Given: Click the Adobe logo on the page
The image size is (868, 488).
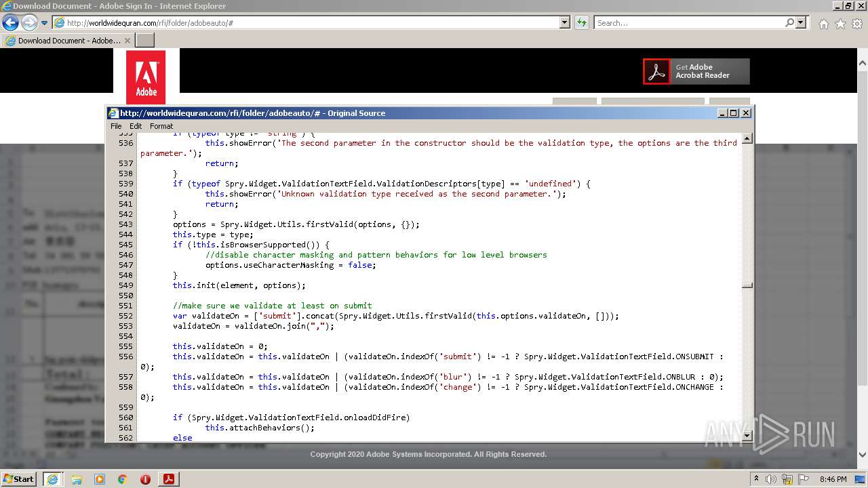Looking at the screenshot, I should 146,77.
